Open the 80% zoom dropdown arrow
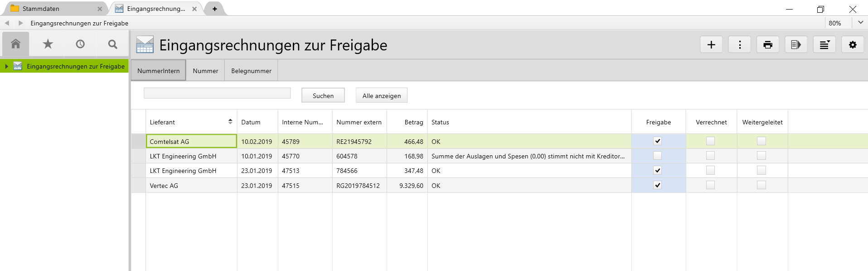Screen dimensions: 868x271 click(860, 22)
